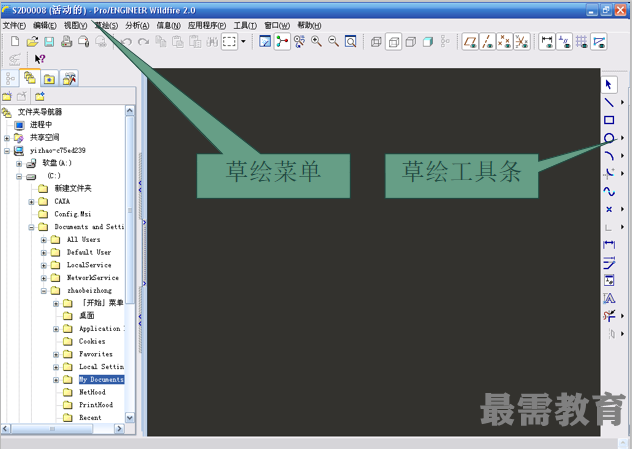Open the selection box dropdown arrow
Screen dimensions: 632x449
243,41
